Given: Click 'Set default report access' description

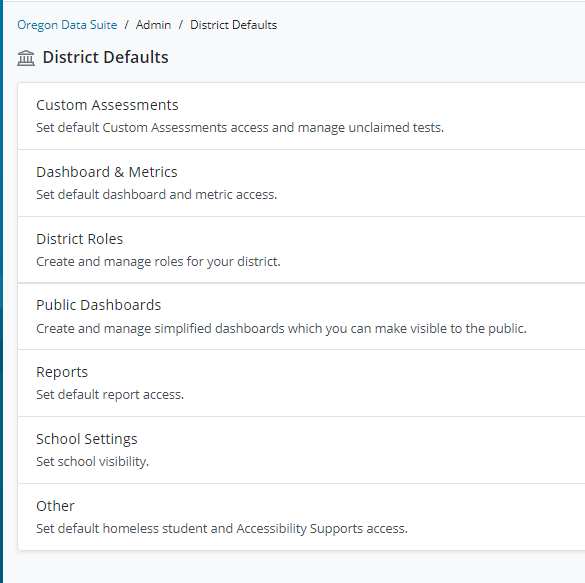Looking at the screenshot, I should click(x=110, y=395).
